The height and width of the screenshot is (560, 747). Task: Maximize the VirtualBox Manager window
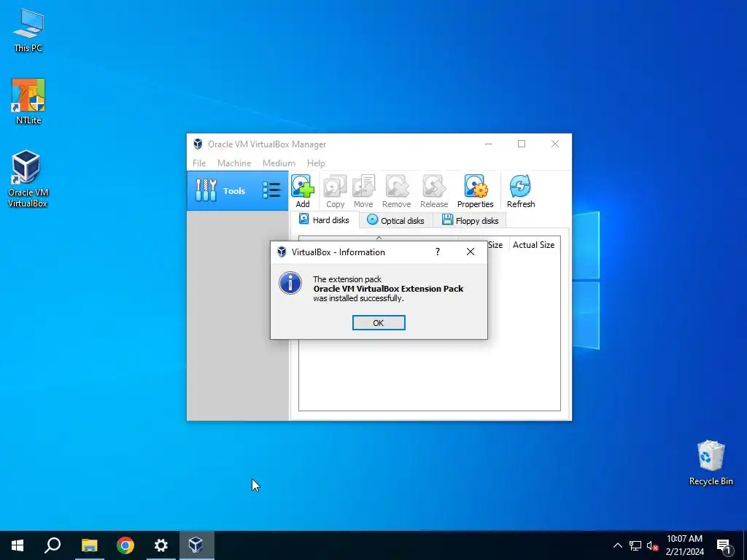coord(522,144)
